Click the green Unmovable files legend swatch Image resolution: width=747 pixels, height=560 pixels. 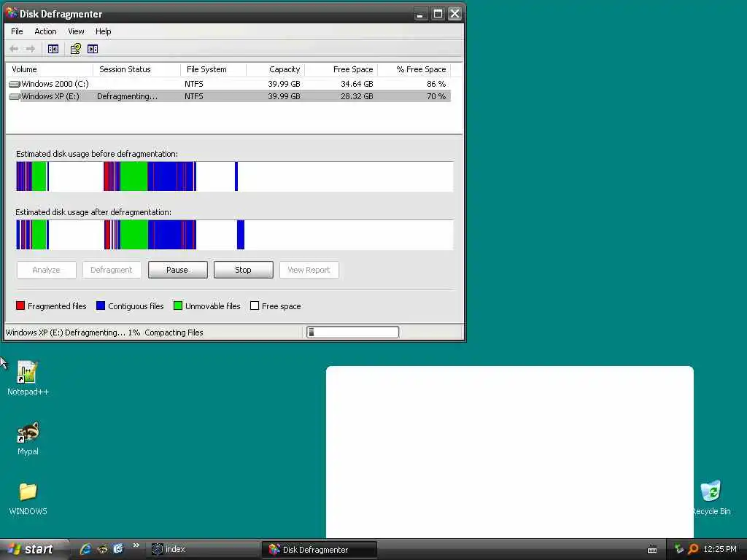pyautogui.click(x=178, y=306)
